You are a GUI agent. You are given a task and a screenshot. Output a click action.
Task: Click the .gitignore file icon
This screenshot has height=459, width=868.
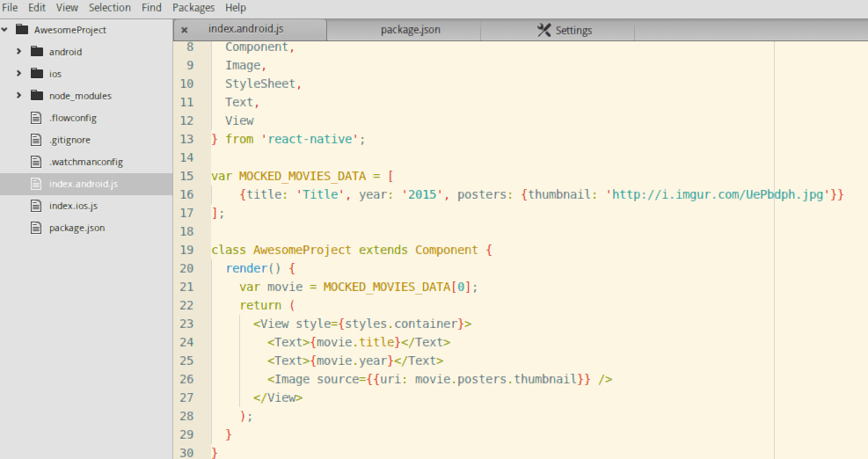tap(36, 140)
